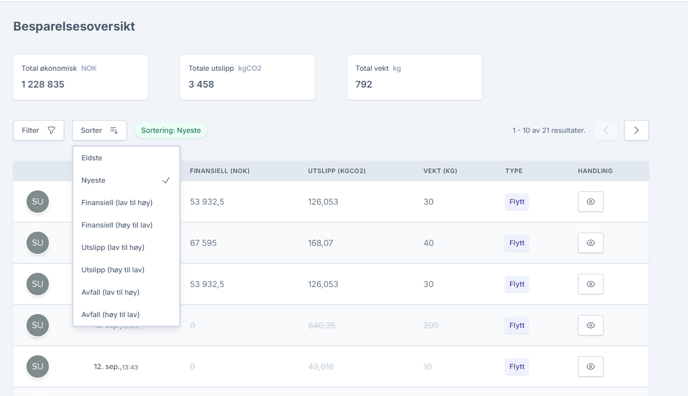This screenshot has width=688, height=396.
Task: Click the Flytt tag in 168,07 row
Action: pos(517,243)
